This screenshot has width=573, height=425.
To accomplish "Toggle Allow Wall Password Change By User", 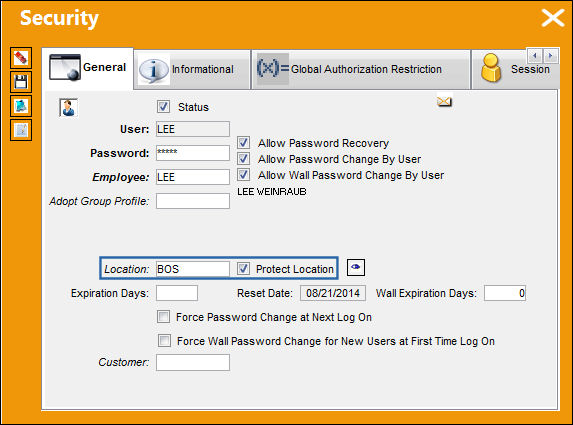I will (x=243, y=175).
